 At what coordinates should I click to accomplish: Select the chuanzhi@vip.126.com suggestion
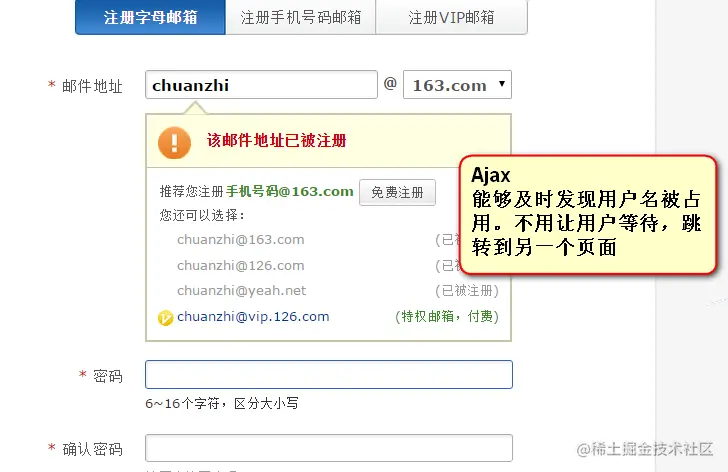[x=253, y=317]
